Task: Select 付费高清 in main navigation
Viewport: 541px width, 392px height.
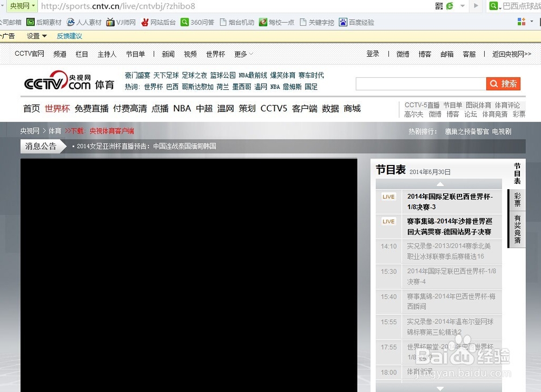Action: (130, 109)
